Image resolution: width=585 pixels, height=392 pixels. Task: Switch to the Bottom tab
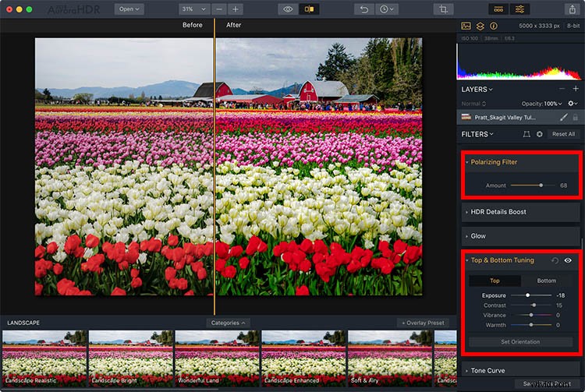click(547, 281)
